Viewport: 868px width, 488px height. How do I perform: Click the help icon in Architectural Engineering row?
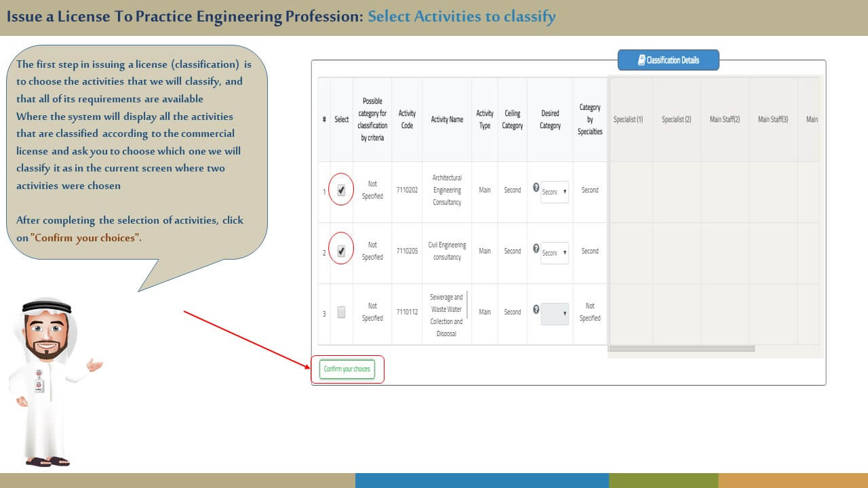coord(536,188)
